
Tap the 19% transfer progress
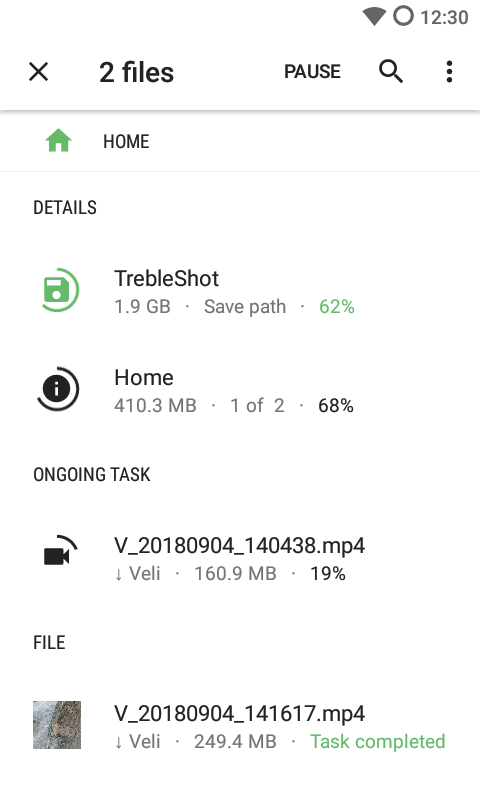(x=328, y=573)
